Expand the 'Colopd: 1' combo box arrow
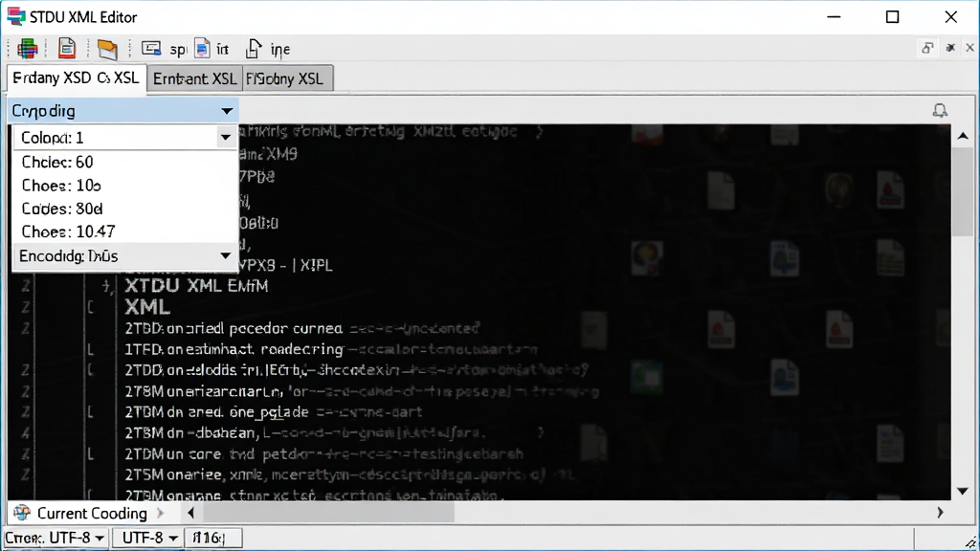980x551 pixels. coord(225,138)
